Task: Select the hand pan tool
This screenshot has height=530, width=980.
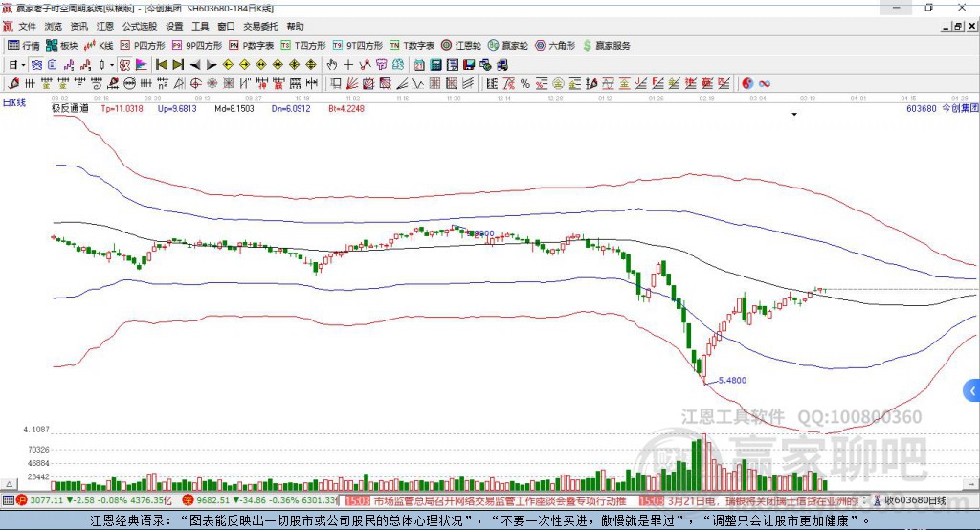Action: click(332, 65)
